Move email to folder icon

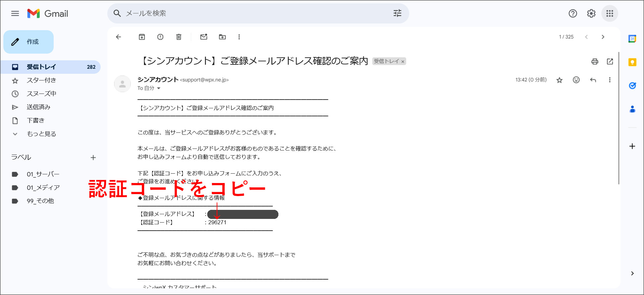point(222,37)
